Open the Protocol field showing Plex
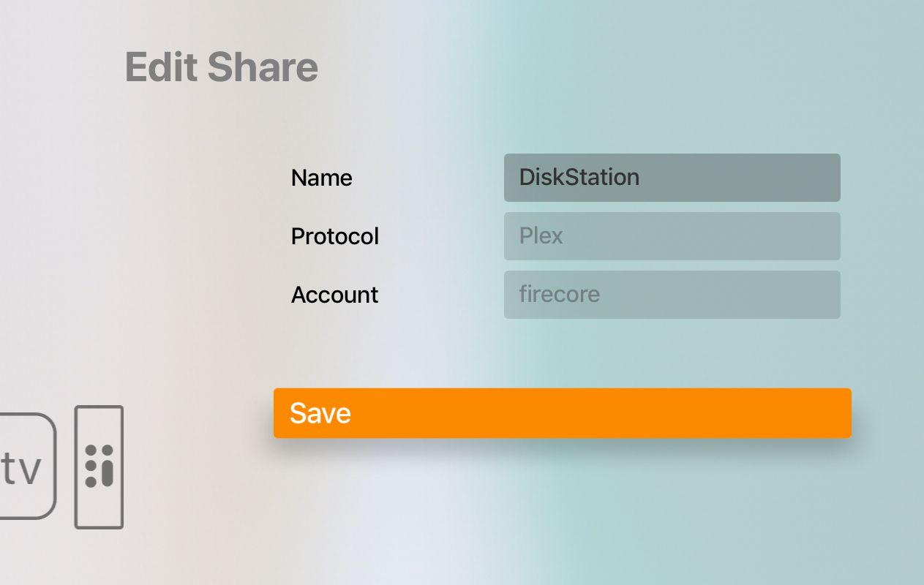 pyautogui.click(x=672, y=236)
